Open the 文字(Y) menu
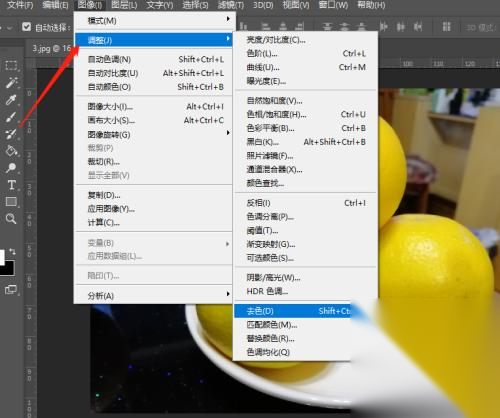Image resolution: width=500 pixels, height=418 pixels. pos(160,5)
